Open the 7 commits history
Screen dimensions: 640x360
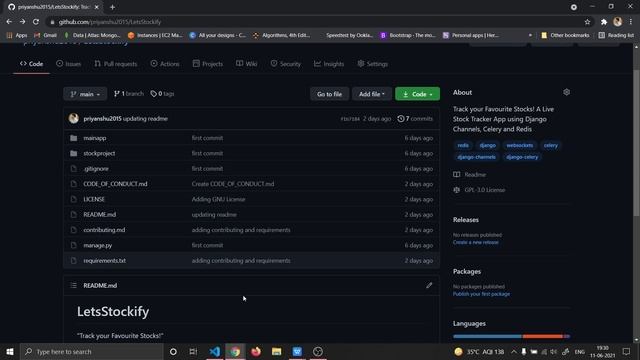click(415, 119)
